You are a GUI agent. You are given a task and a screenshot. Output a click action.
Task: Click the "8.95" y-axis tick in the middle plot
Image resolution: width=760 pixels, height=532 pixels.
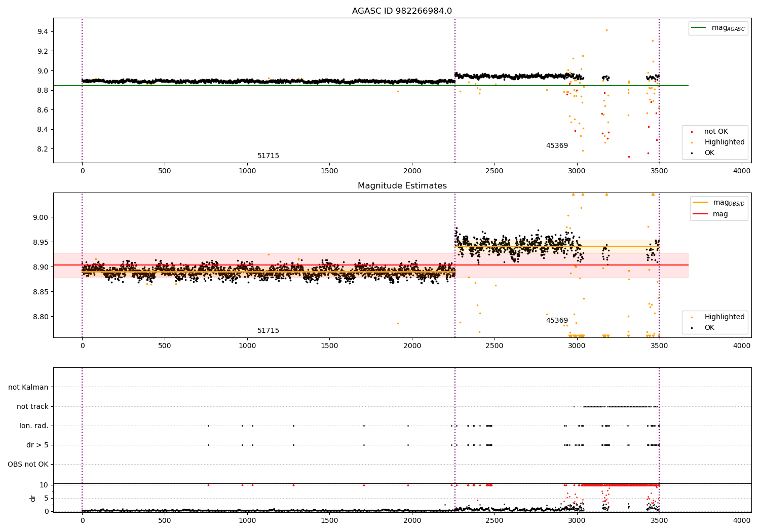tap(41, 243)
